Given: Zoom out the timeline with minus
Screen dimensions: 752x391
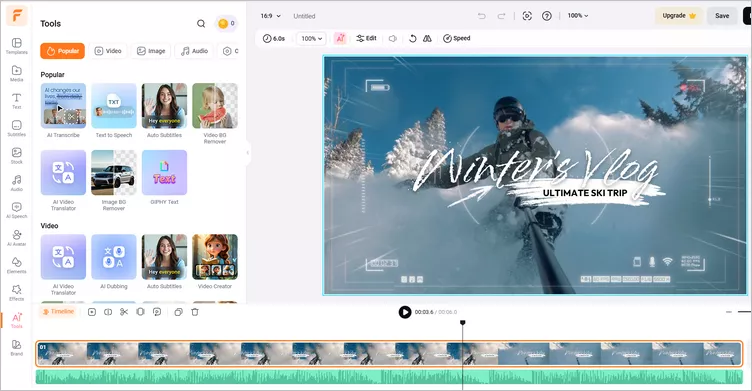Looking at the screenshot, I should [729, 312].
